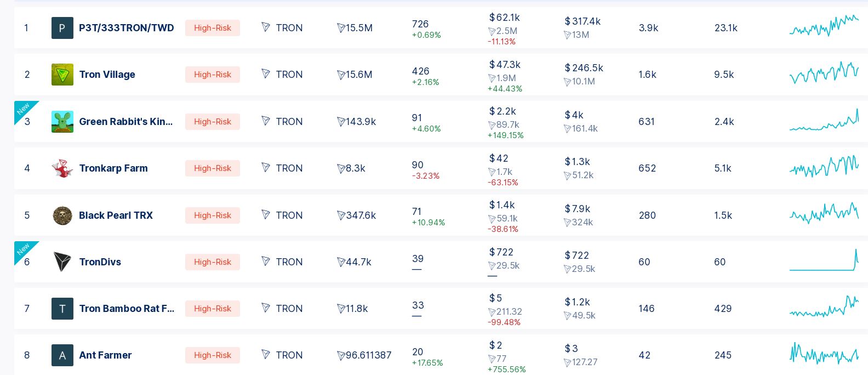868x375 pixels.
Task: Click High-Risk badge on TronDivs row
Action: click(x=213, y=262)
